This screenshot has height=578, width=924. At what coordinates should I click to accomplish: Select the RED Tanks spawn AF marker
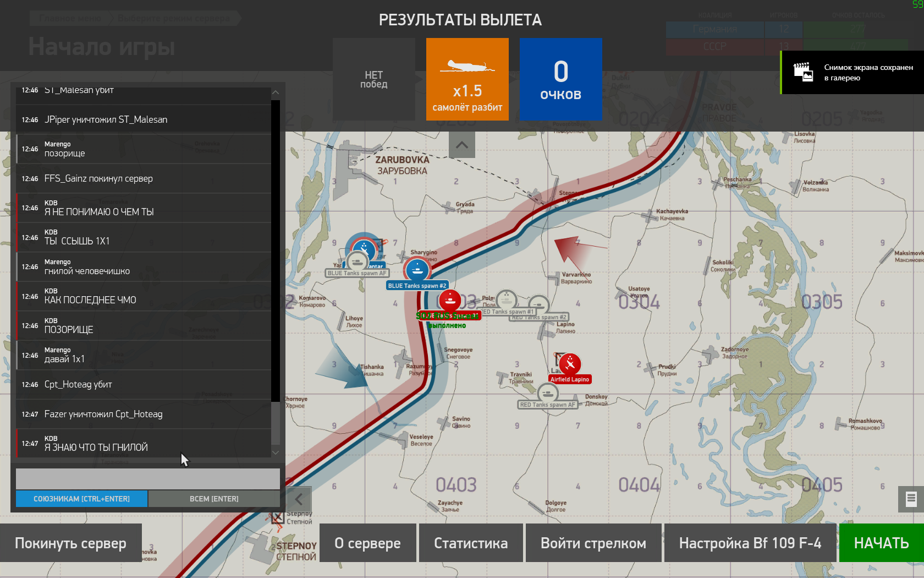coord(547,394)
